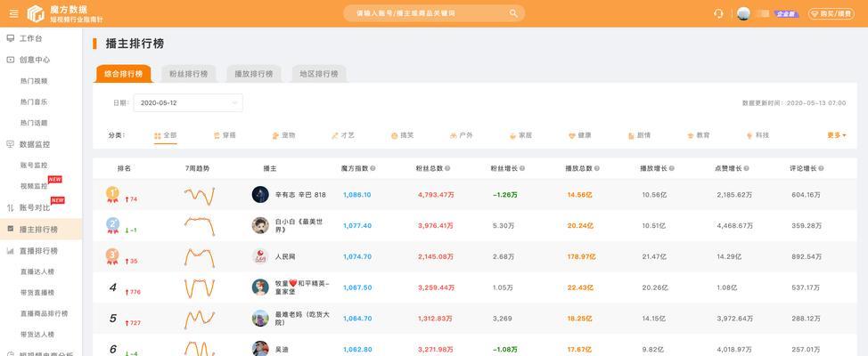Click the 魔方指数 help icon

(x=373, y=168)
